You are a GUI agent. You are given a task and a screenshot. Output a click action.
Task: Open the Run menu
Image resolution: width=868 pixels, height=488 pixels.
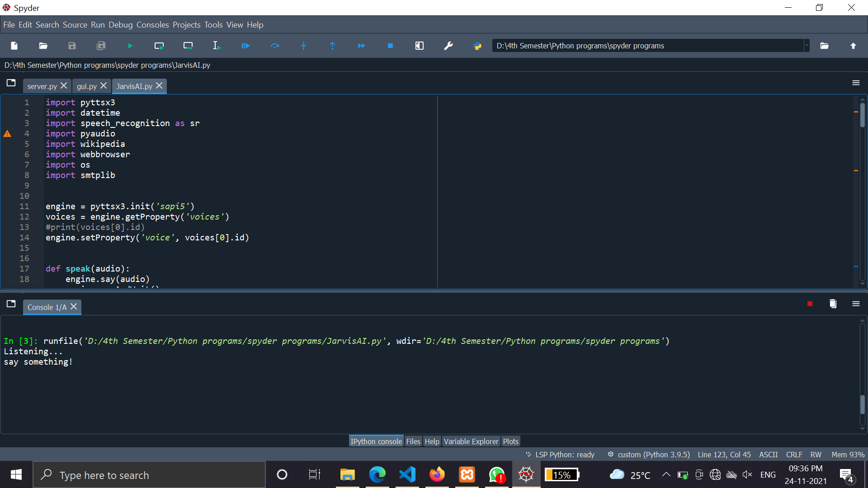pos(98,25)
